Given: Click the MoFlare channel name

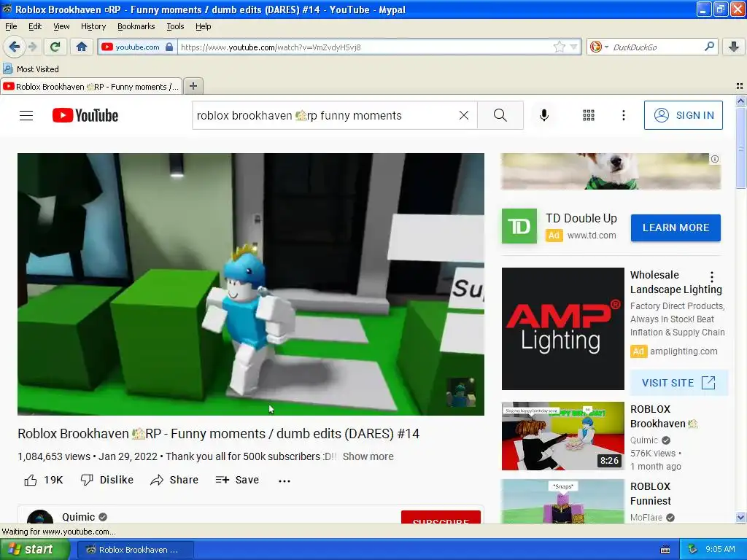Looking at the screenshot, I should tap(646, 517).
